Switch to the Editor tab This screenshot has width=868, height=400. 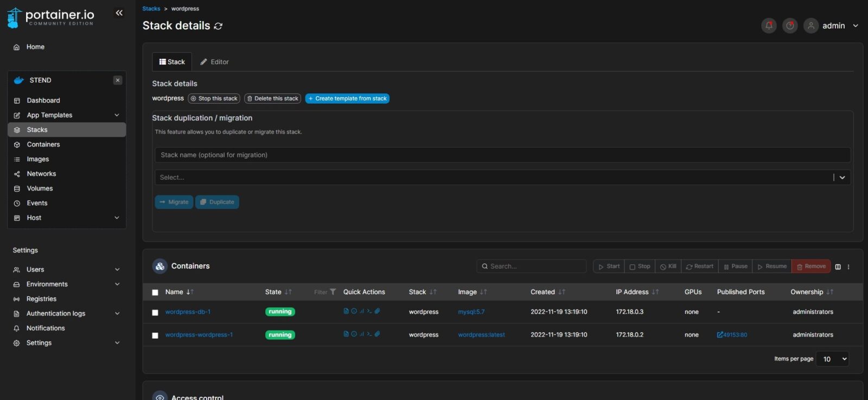coord(214,62)
